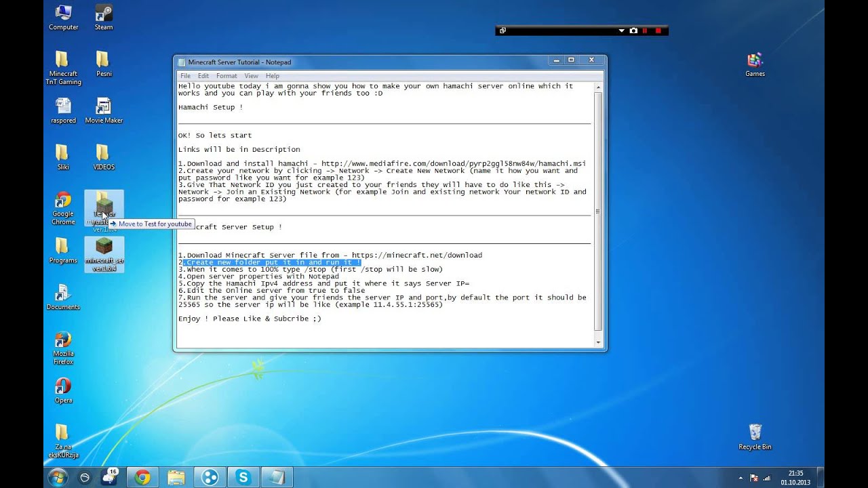Click the minecraft.net/download URL text

417,256
